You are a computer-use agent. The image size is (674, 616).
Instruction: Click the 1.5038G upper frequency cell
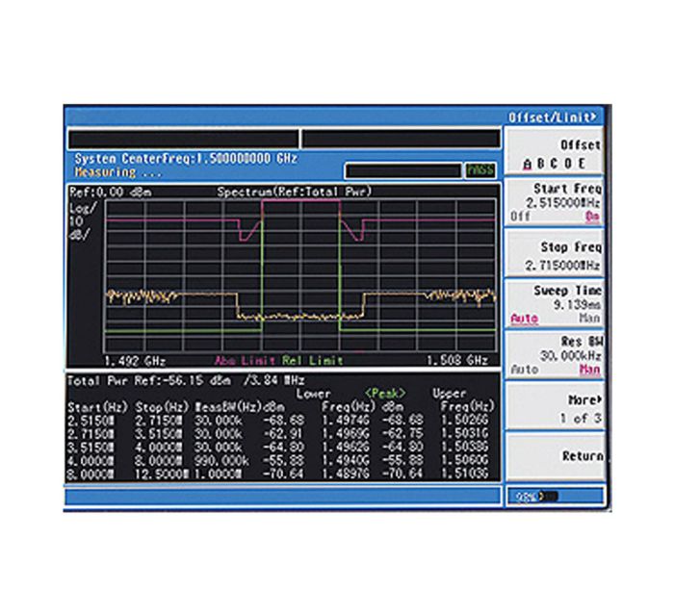[464, 448]
